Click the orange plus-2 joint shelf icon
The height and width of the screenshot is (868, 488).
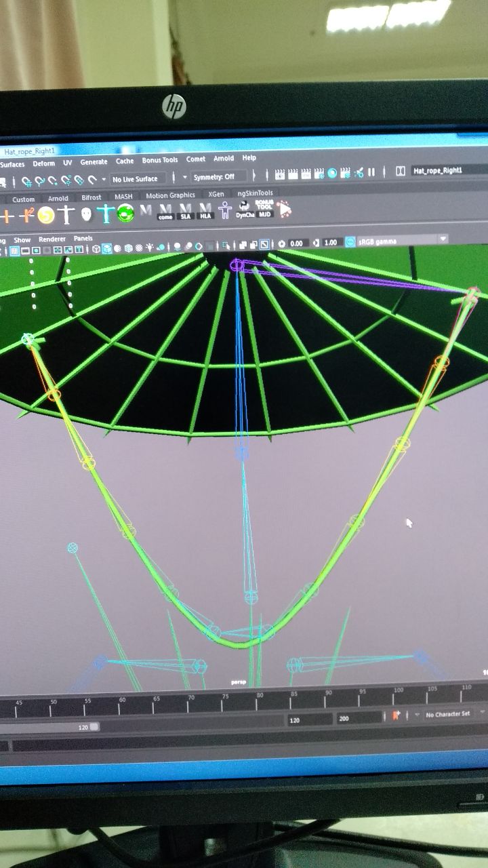click(x=27, y=216)
